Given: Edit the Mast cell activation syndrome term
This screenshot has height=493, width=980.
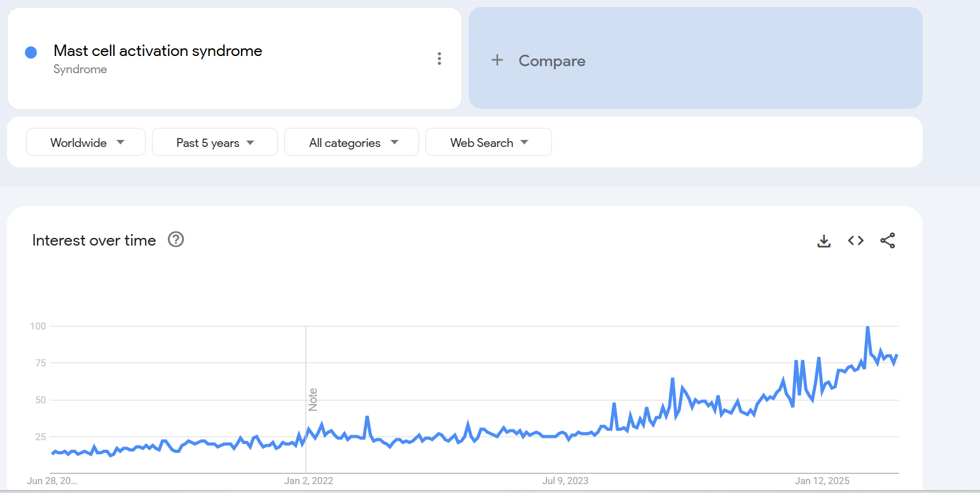Looking at the screenshot, I should click(158, 51).
